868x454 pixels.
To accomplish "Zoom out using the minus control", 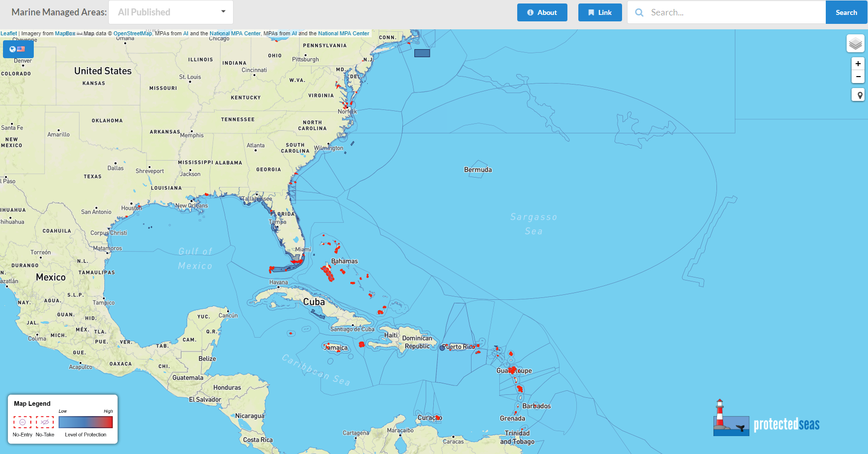I will pos(858,77).
